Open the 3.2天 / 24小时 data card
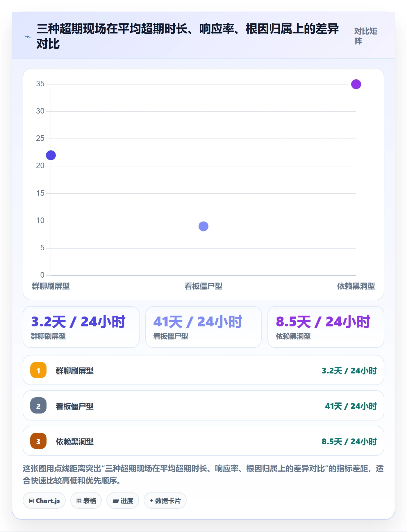 81,327
